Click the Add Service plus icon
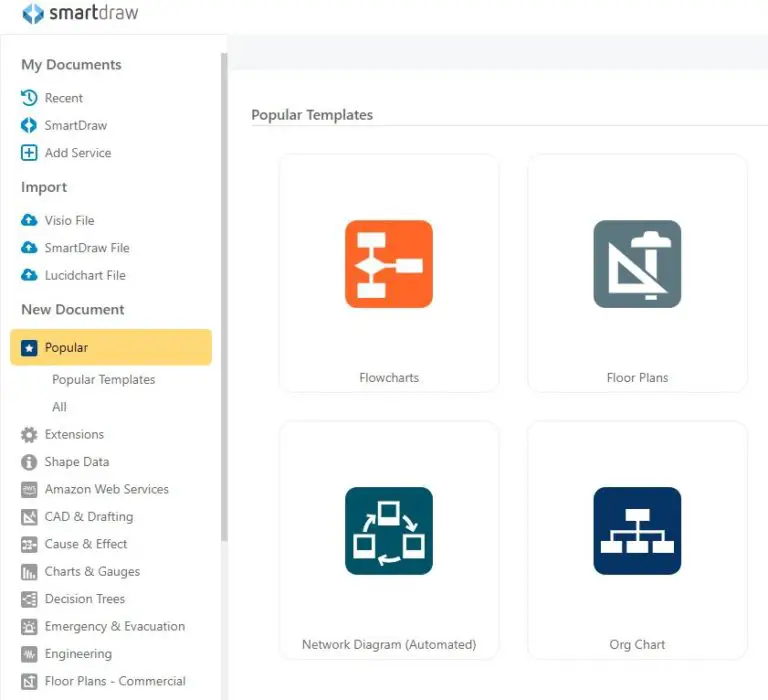 29,153
